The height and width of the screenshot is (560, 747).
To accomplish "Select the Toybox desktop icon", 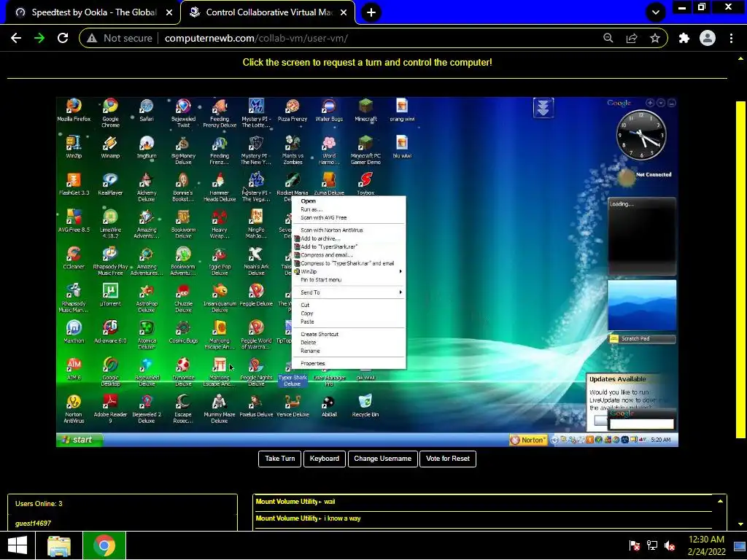I will pos(366,184).
